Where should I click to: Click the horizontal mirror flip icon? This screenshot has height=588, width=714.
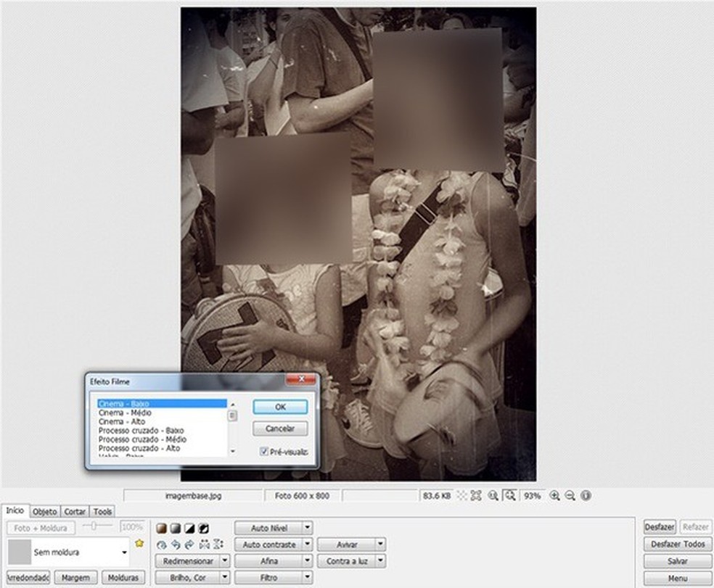point(204,544)
